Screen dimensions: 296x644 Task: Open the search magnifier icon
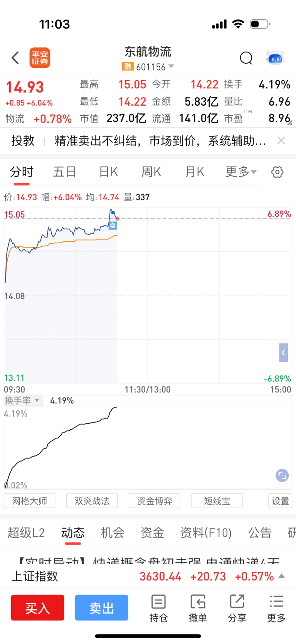tap(246, 58)
